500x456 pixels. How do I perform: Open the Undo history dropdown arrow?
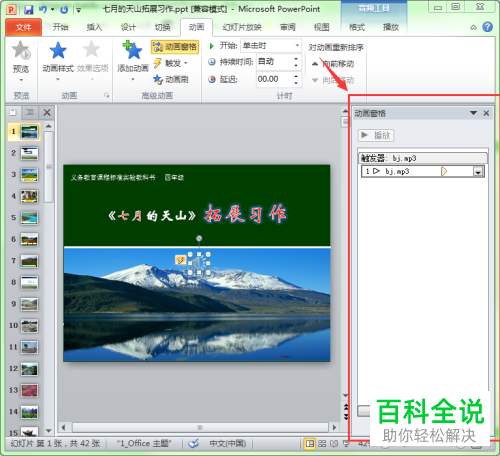click(52, 9)
